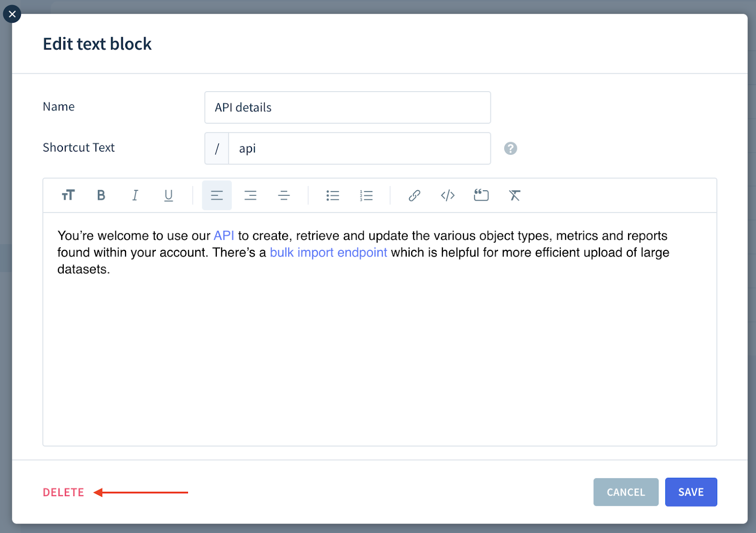
Task: Click the Shortcut Text label
Action: pyautogui.click(x=78, y=147)
